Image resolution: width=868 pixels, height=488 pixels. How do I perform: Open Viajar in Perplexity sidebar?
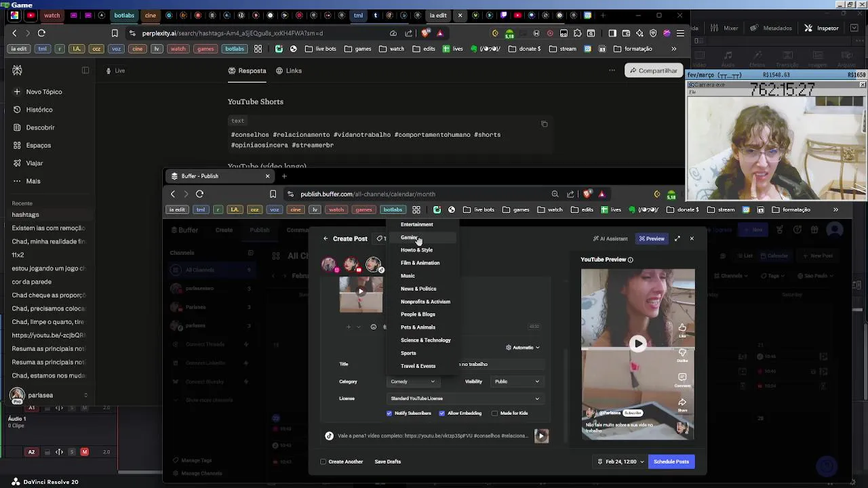coord(28,163)
